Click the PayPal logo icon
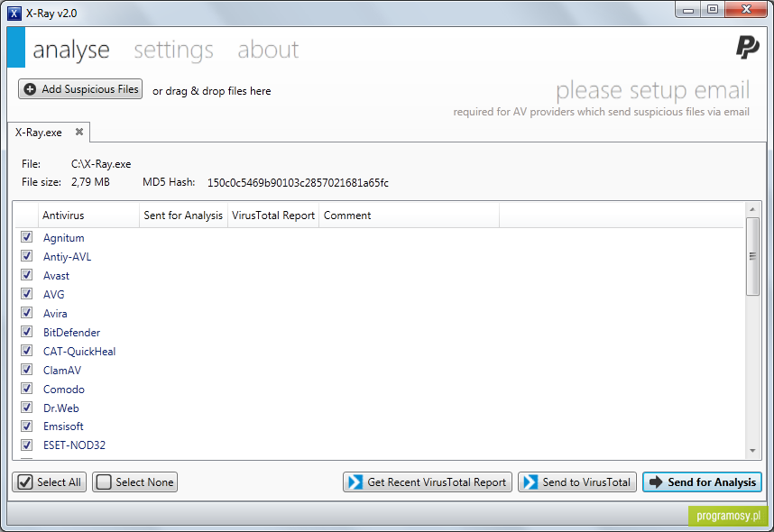Image resolution: width=774 pixels, height=532 pixels. point(747,48)
